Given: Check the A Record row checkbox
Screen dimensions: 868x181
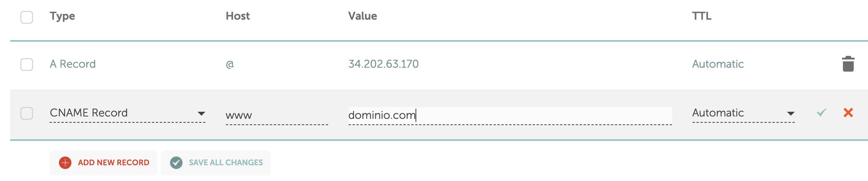Looking at the screenshot, I should [x=27, y=65].
